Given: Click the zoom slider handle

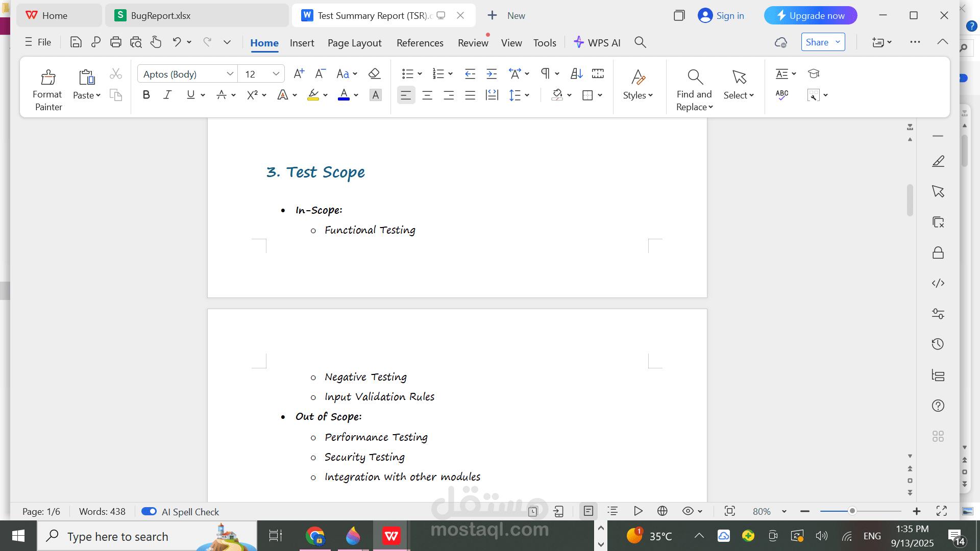Looking at the screenshot, I should [852, 511].
